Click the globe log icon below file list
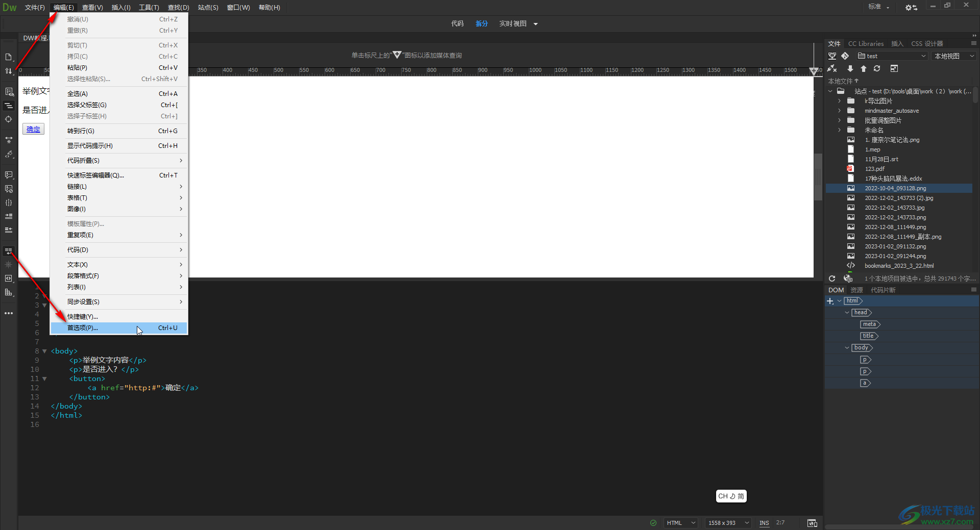This screenshot has height=530, width=980. tap(848, 279)
